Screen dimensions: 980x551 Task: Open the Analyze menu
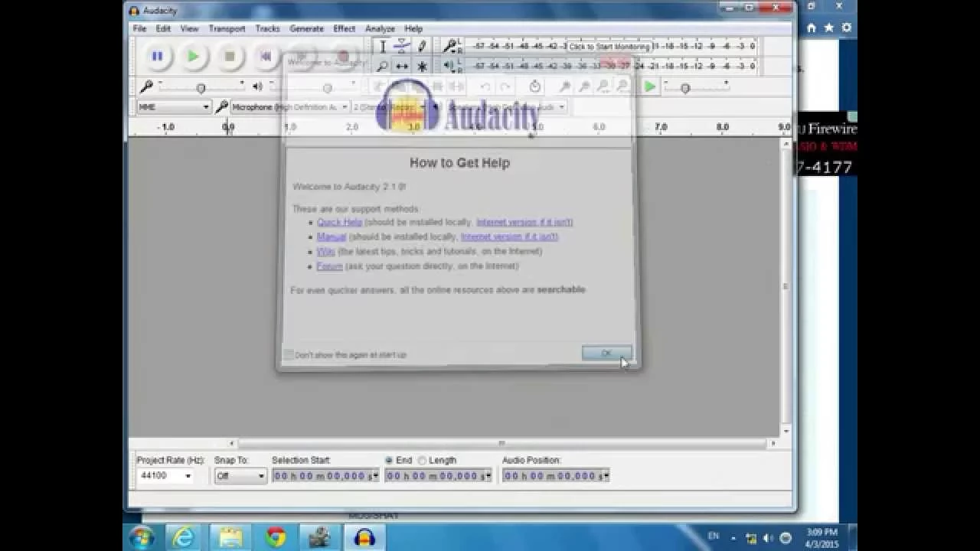click(380, 28)
